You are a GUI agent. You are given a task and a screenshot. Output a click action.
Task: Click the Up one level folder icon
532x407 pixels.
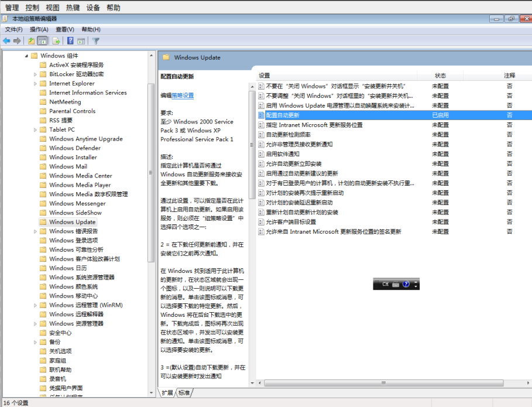pos(31,41)
